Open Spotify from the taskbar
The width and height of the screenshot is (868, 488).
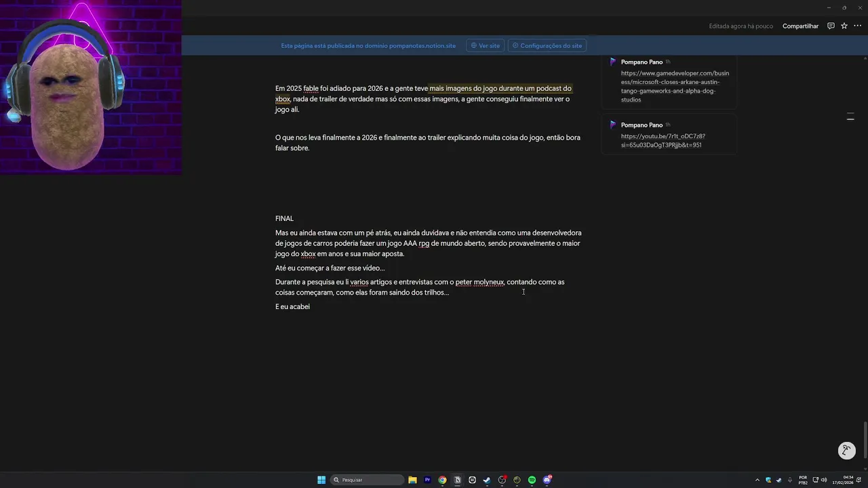532,480
